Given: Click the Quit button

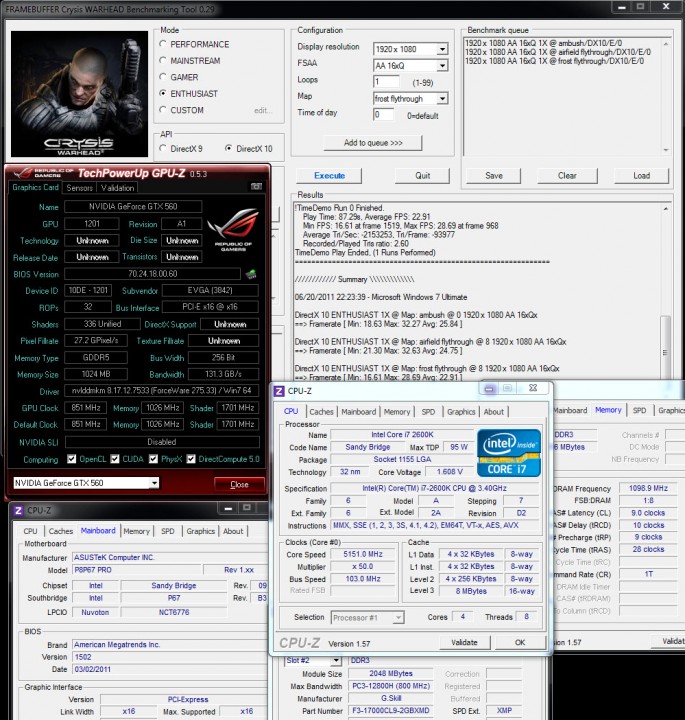Looking at the screenshot, I should (422, 175).
